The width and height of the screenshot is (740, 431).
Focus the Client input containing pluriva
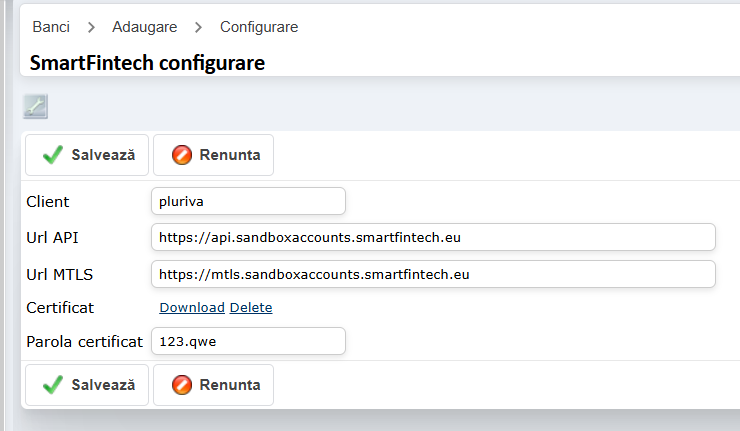(x=247, y=201)
